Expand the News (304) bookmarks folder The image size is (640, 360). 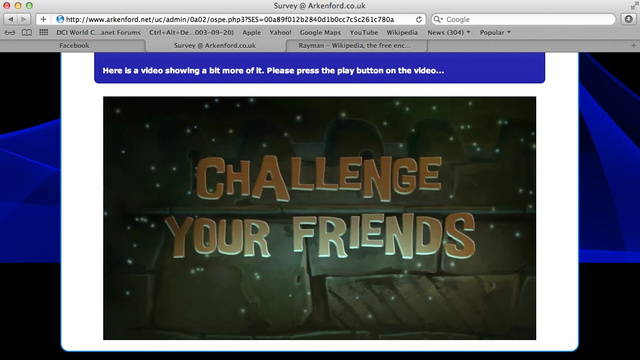pos(449,32)
